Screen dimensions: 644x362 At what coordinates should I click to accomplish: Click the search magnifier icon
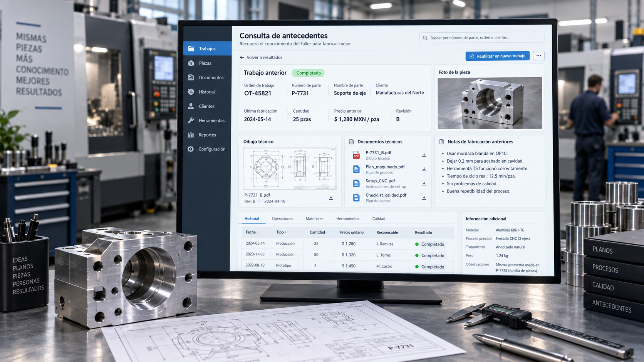click(425, 38)
